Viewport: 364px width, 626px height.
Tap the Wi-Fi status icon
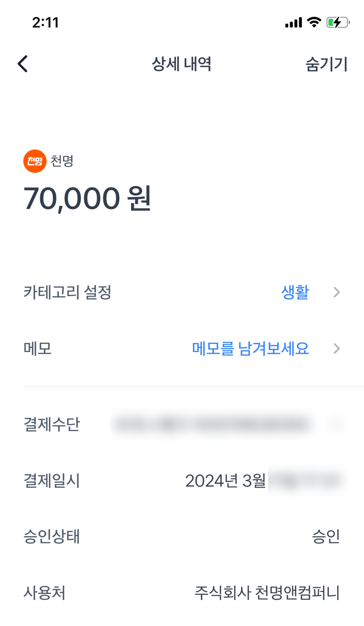[314, 22]
